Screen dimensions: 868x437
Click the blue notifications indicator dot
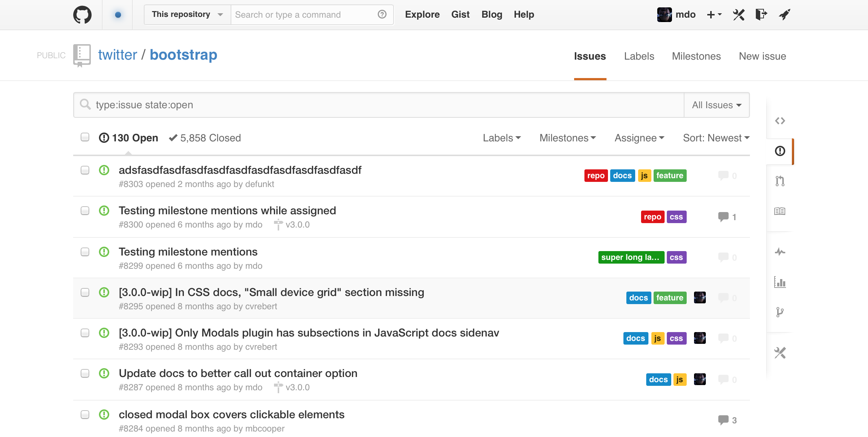[118, 15]
